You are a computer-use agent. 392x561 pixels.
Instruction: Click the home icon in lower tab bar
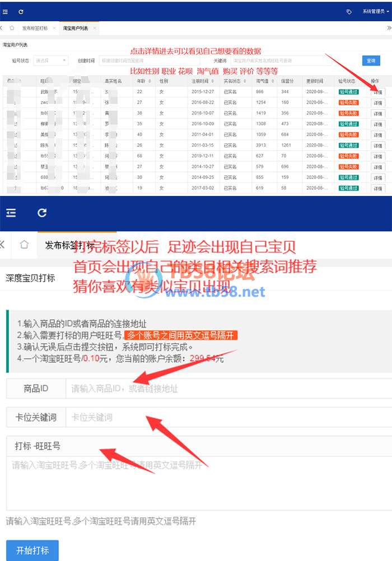[24, 245]
